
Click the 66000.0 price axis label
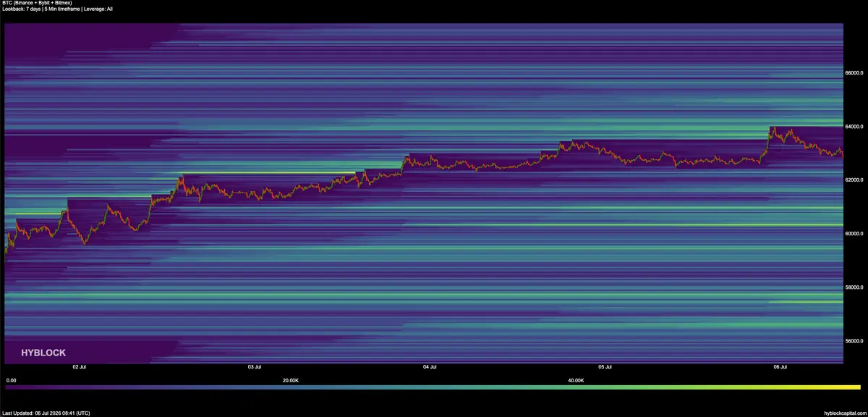tap(854, 73)
